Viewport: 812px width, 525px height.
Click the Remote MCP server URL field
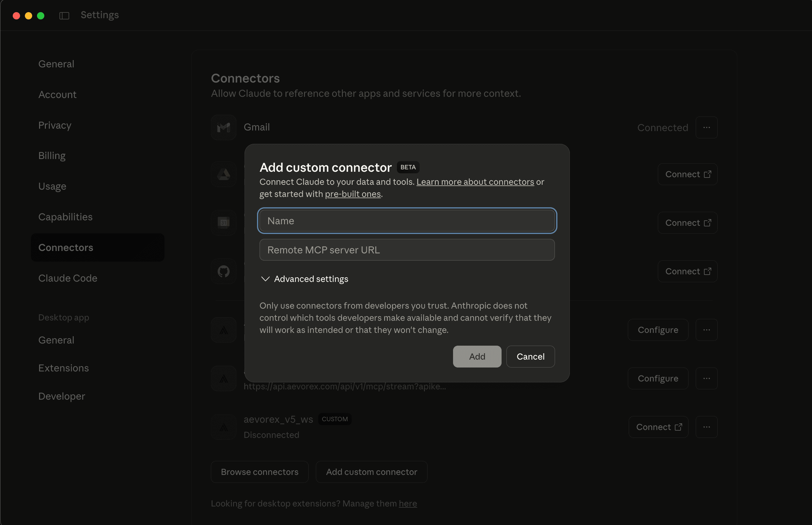coord(407,249)
